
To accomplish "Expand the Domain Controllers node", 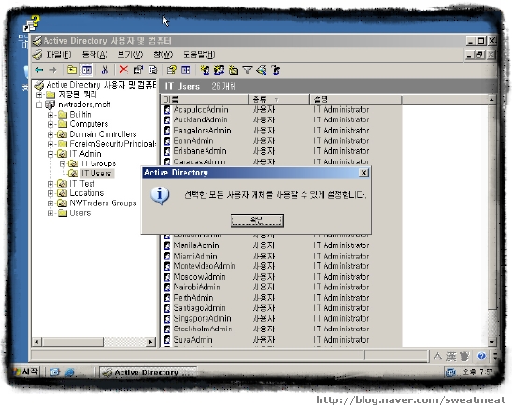I will (x=50, y=134).
